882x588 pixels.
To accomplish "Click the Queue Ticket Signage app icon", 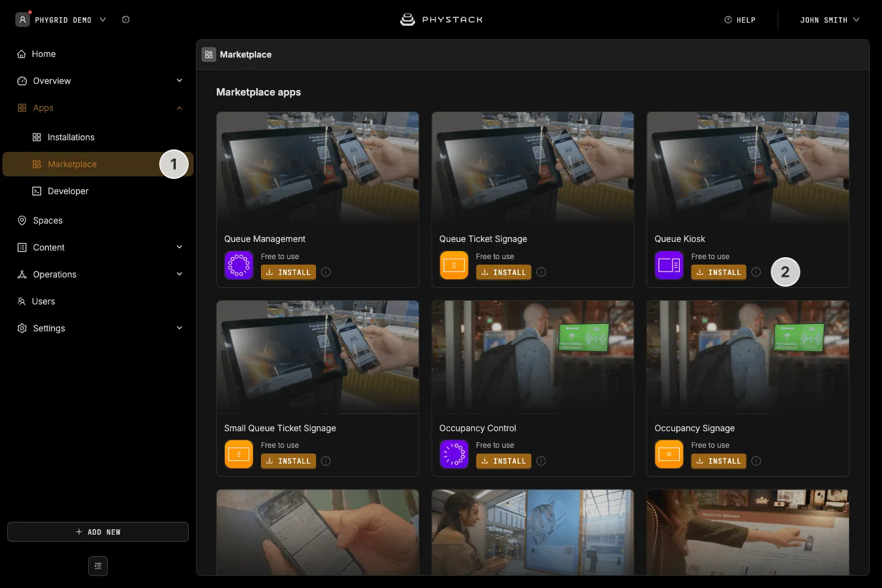I will [454, 265].
